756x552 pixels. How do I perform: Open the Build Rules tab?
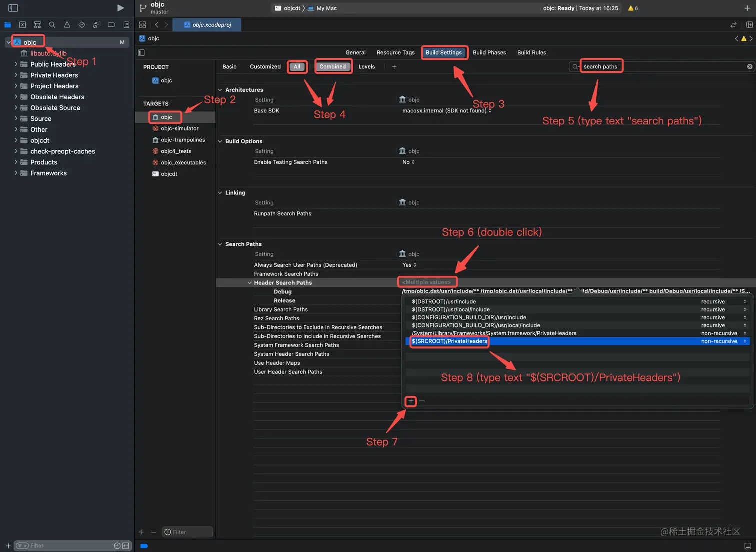click(531, 53)
